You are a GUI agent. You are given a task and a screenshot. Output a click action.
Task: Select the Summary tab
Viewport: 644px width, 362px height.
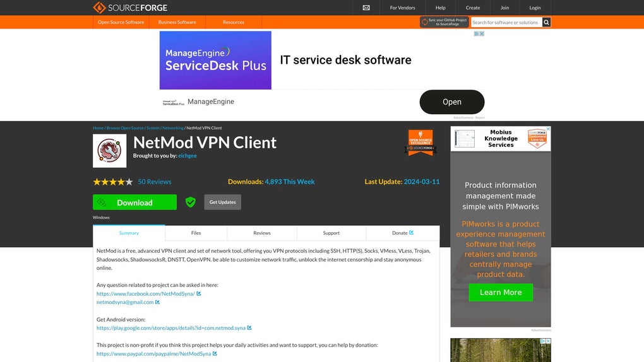pos(129,233)
